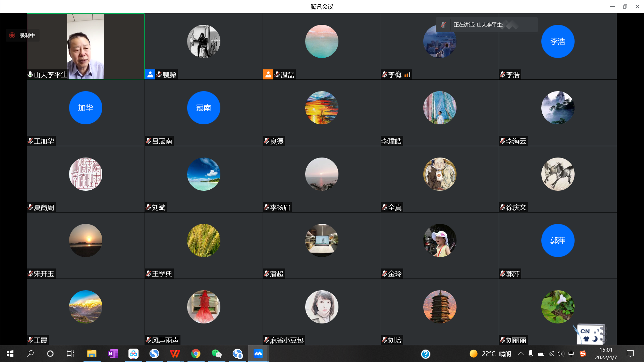This screenshot has height=362, width=644.
Task: Select the video tile of 山大李平生
Action: 86,46
